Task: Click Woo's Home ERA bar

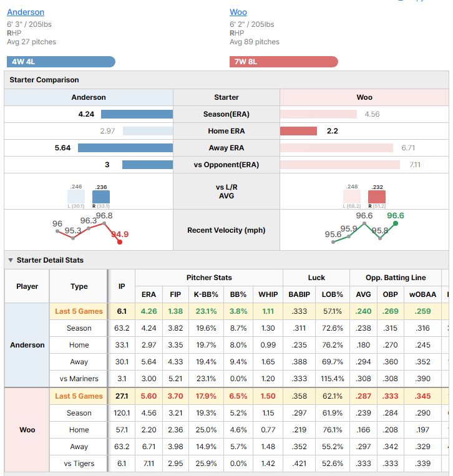Action: tap(298, 131)
